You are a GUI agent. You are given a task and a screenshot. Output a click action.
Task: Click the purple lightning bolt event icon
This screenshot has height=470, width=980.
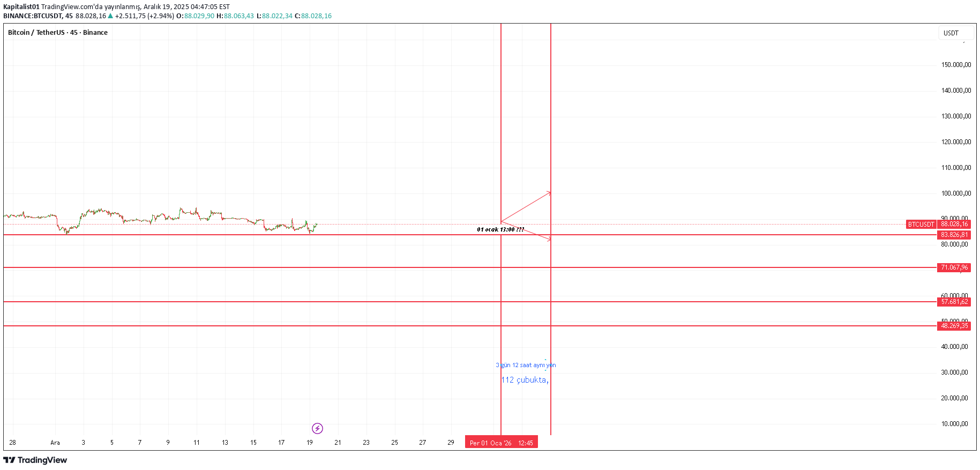(x=317, y=428)
